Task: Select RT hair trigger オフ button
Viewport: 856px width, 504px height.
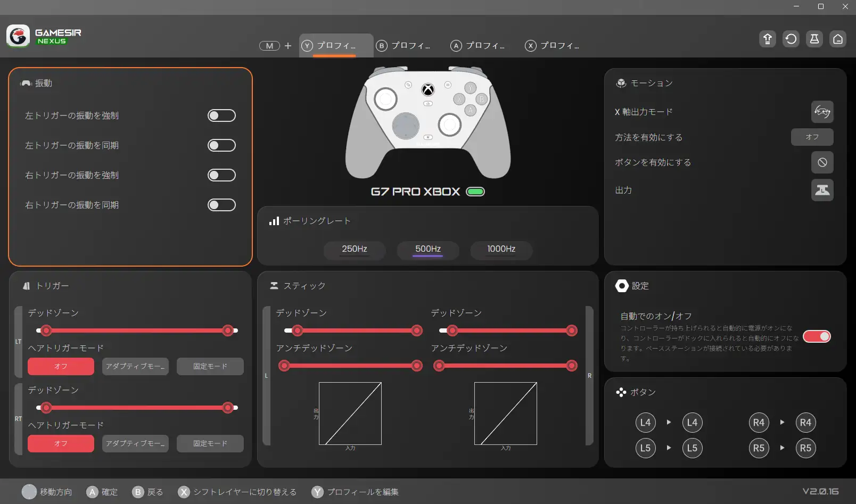Action: click(61, 443)
